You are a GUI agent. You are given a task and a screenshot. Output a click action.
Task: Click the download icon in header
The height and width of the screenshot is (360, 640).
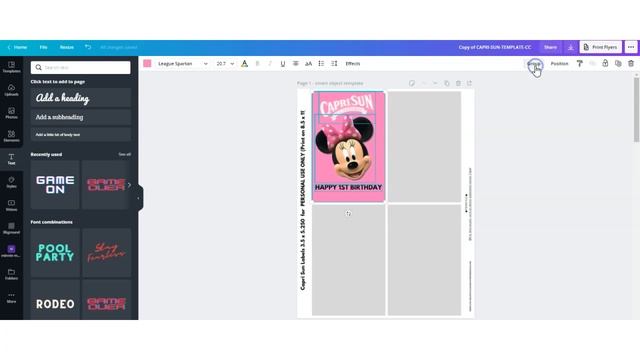[571, 47]
